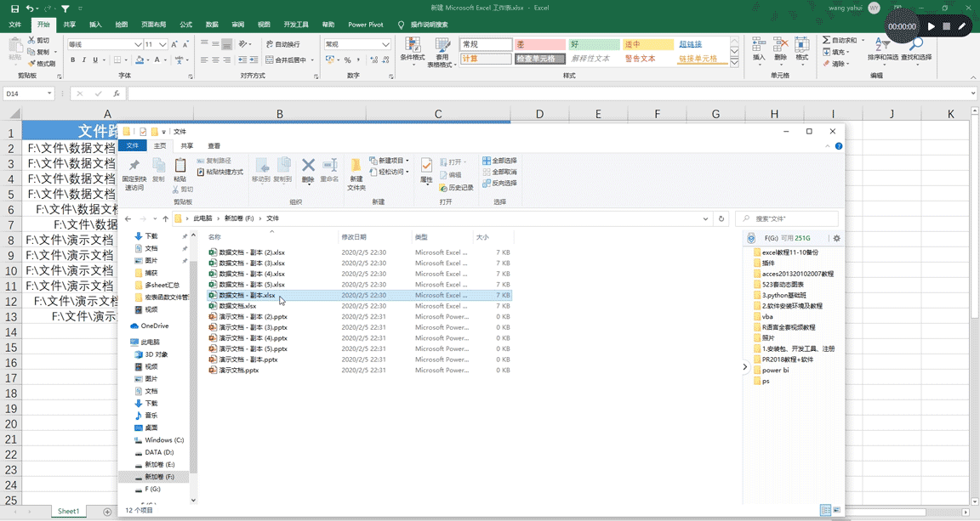Click Paste Shortcut (粘贴快捷方式) in Explorer
Image resolution: width=980 pixels, height=521 pixels.
click(x=220, y=172)
